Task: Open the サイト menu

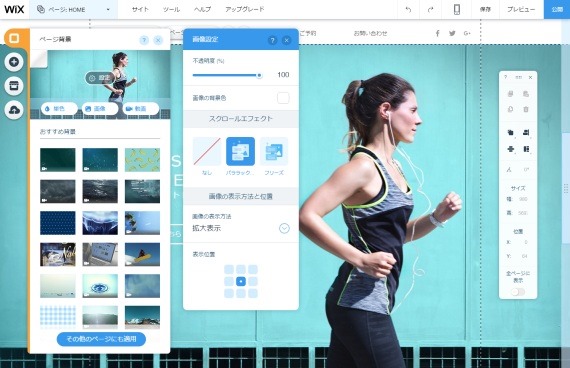Action: pos(140,9)
